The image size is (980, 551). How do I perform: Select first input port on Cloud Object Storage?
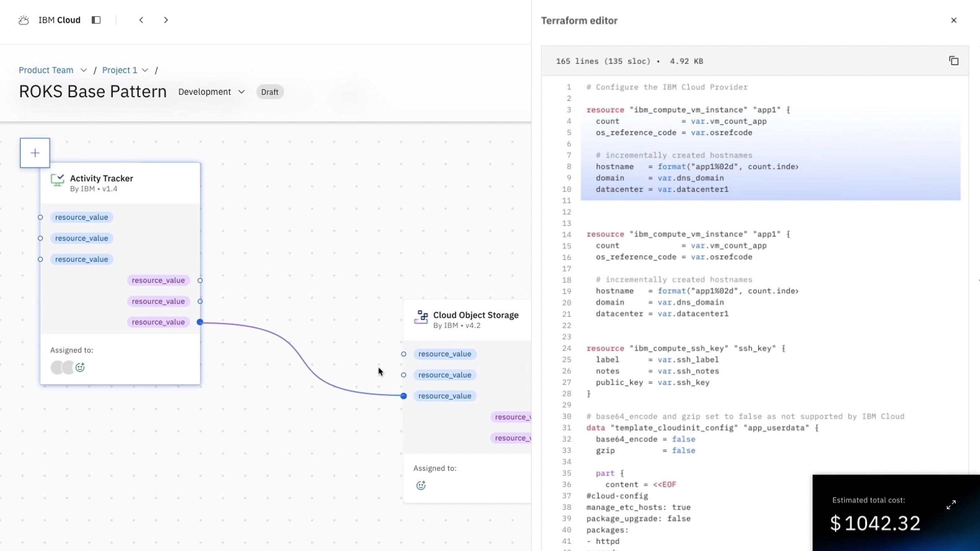click(404, 354)
